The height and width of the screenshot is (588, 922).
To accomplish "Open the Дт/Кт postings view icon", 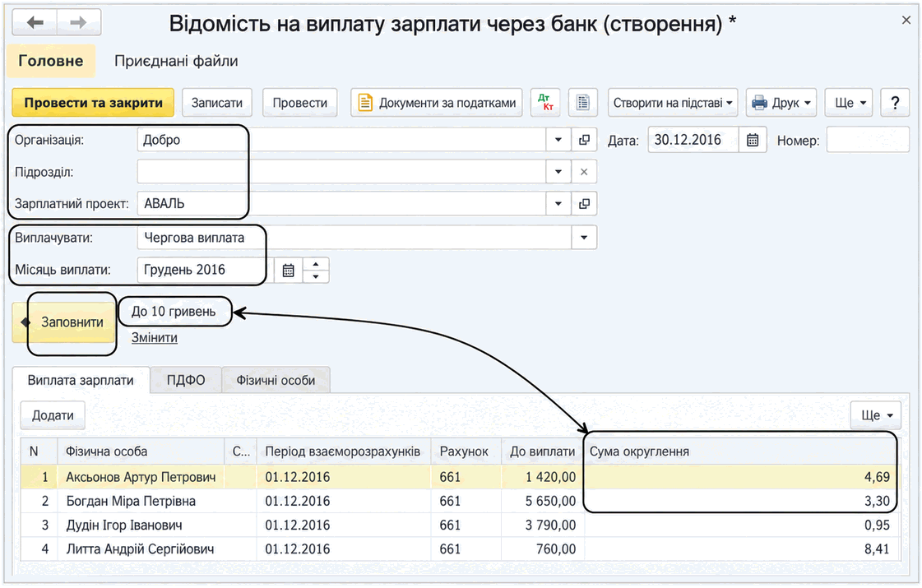I will (545, 103).
